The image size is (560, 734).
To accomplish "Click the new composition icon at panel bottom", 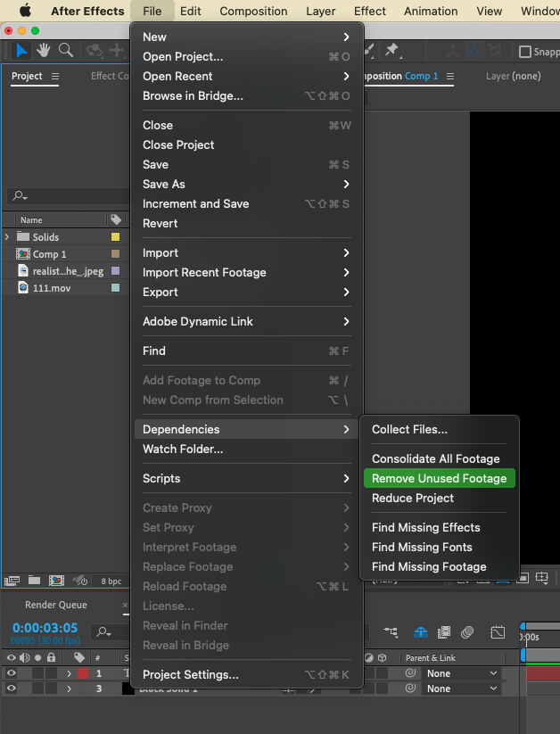I will click(x=56, y=581).
